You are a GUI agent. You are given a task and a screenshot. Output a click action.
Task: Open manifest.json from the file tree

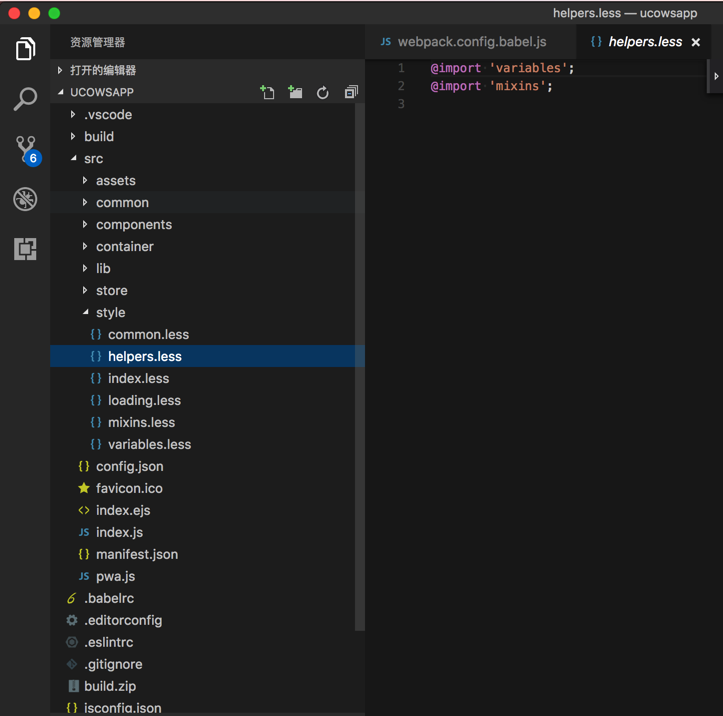[x=136, y=555]
